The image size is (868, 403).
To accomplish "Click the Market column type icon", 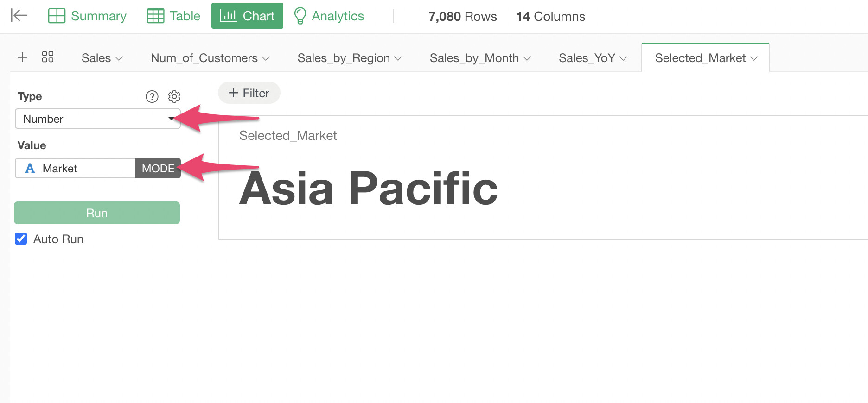I will coord(30,169).
